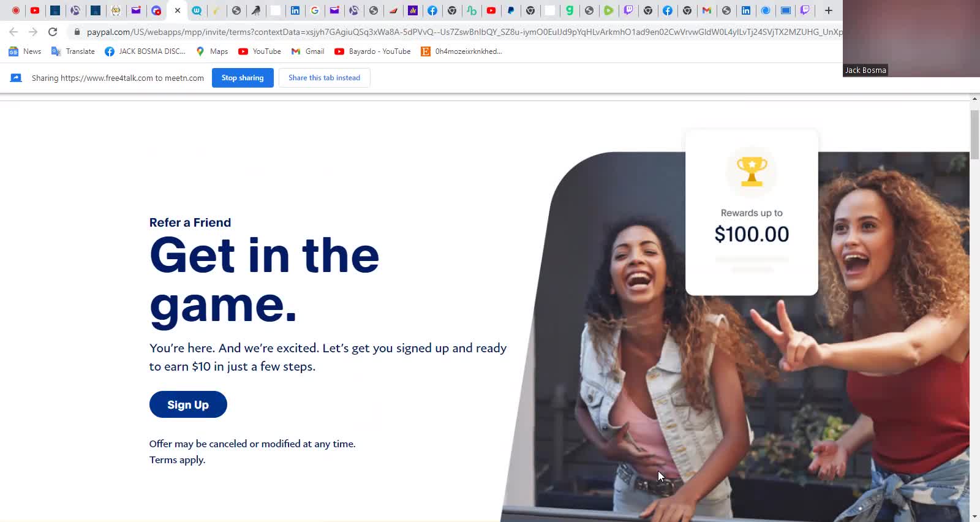Open the red swoosh icon tab
Image resolution: width=980 pixels, height=522 pixels.
(x=393, y=10)
